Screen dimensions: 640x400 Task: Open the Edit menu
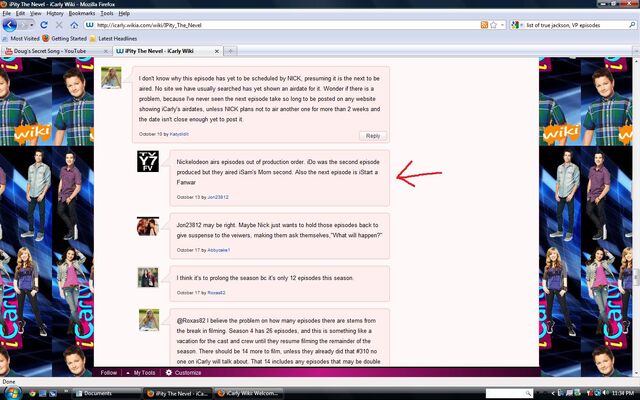pyautogui.click(x=20, y=13)
